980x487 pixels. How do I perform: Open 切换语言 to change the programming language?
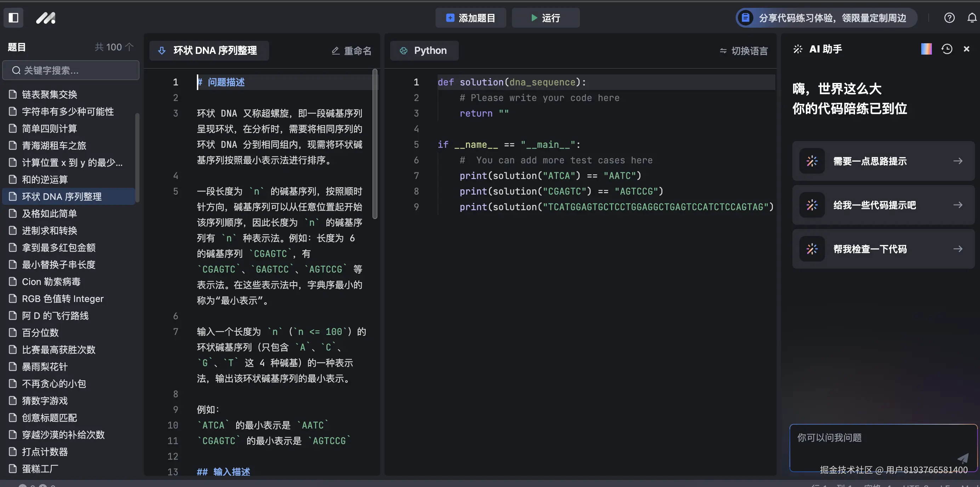tap(744, 51)
